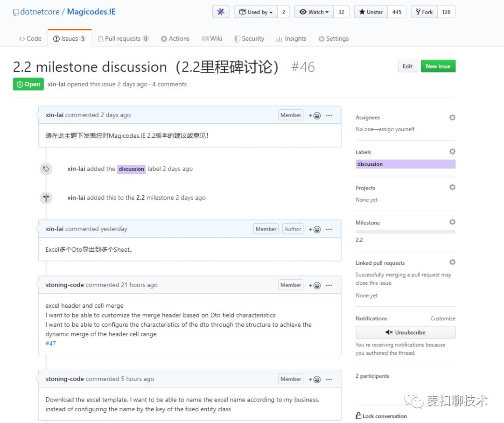504x423 pixels.
Task: Click the discussion label in sidebar
Action: (x=406, y=164)
